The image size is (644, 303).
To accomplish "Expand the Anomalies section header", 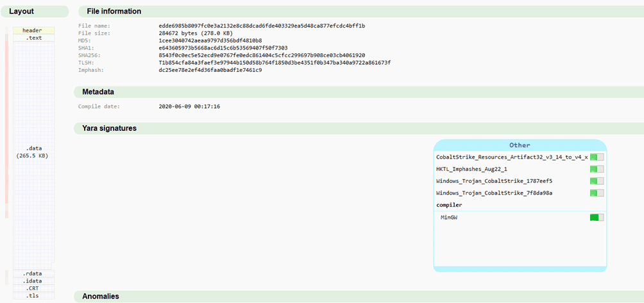I will click(101, 296).
